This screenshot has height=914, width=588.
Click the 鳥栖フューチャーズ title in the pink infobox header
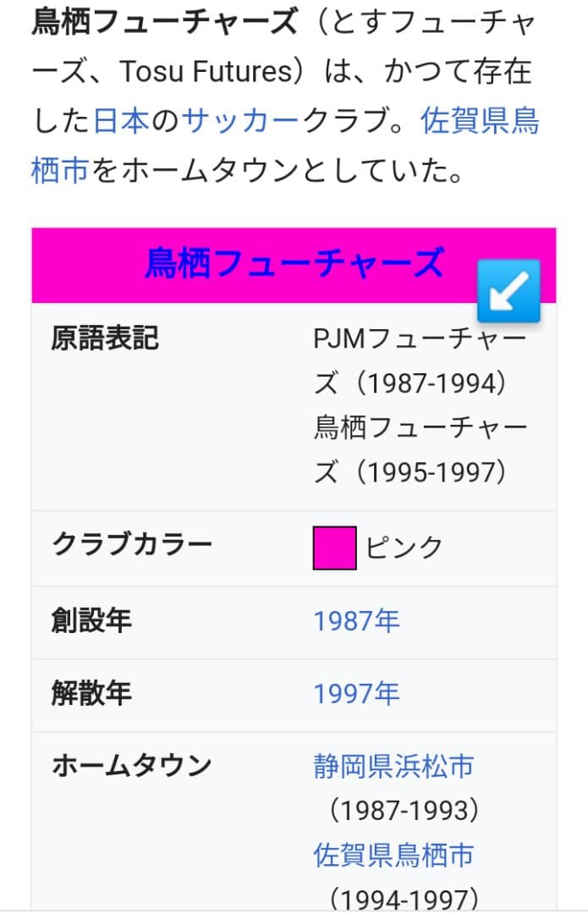click(294, 263)
